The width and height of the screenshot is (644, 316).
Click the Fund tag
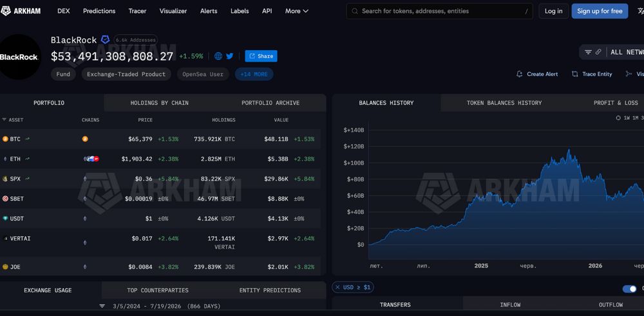63,74
